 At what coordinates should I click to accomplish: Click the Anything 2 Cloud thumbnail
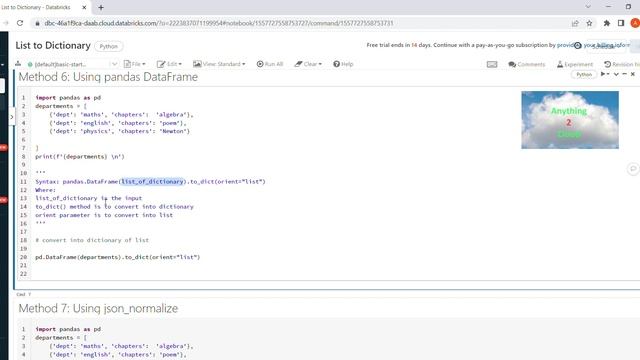[570, 120]
